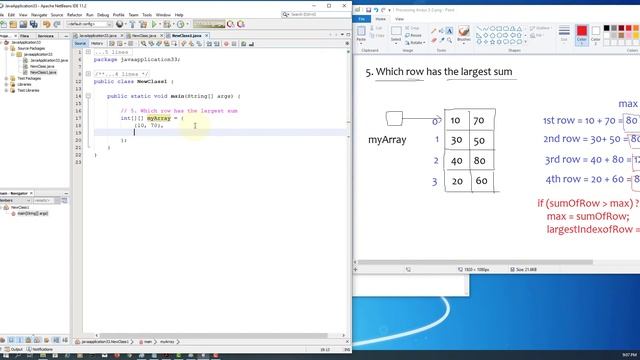
Task: Click the Find Selection magnifier icon in editor toolbar
Action: [x=144, y=44]
